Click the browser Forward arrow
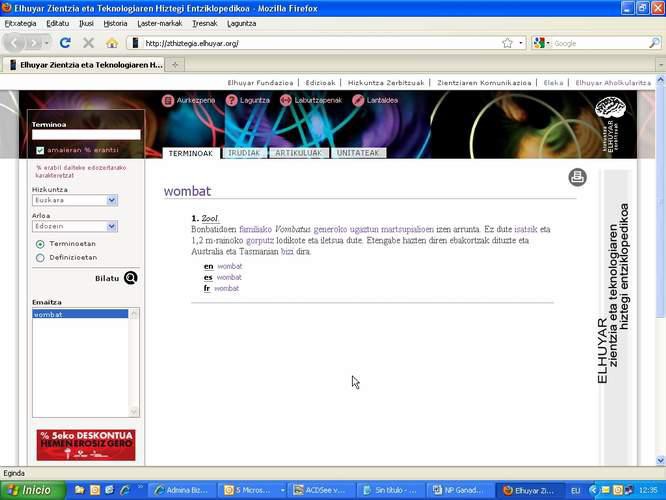The image size is (666, 500). 33,43
